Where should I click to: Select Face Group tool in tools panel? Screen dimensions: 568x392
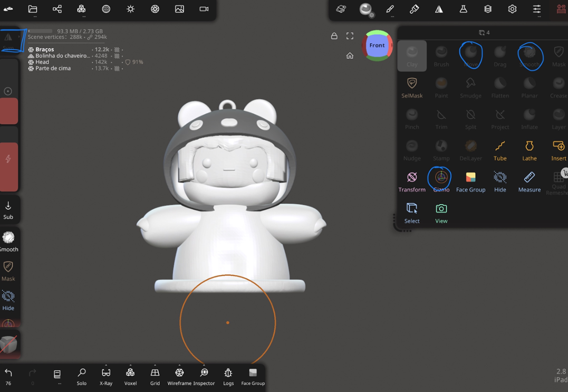(470, 182)
